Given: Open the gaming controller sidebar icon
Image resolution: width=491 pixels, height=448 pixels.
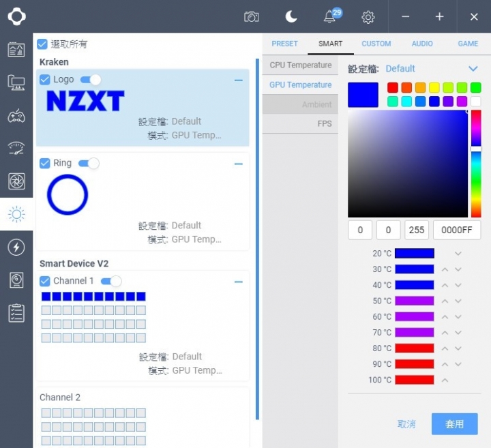Looking at the screenshot, I should coord(16,116).
